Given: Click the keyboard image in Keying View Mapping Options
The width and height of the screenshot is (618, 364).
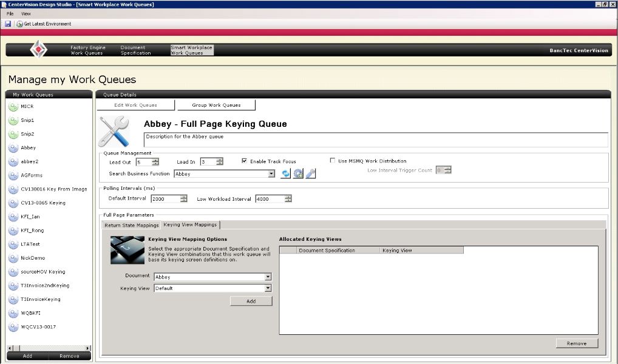Looking at the screenshot, I should [127, 250].
